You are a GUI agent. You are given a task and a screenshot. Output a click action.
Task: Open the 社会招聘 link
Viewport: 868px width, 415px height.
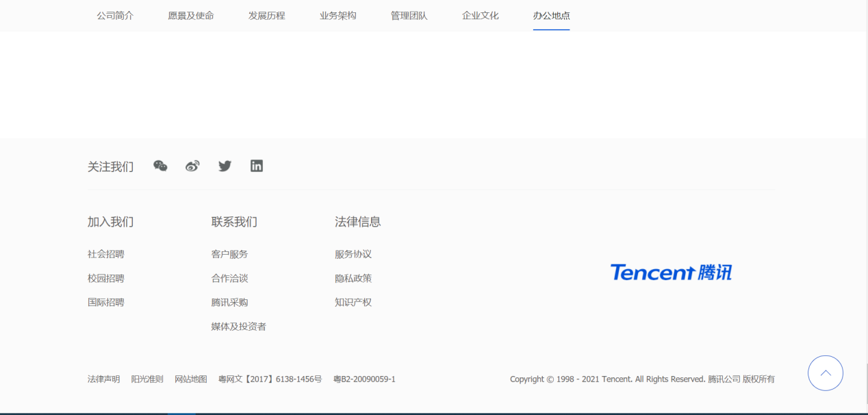pos(106,254)
